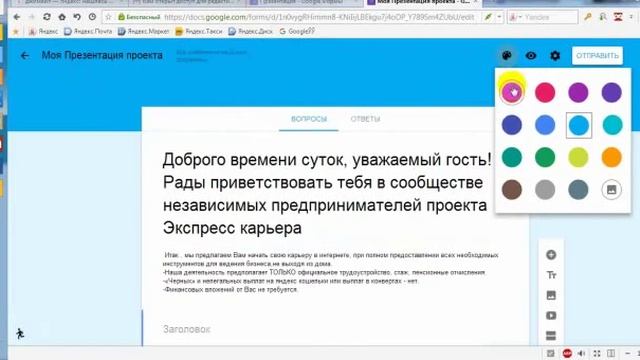Edit form title Моя Презентация проекта
Viewport: 640px width, 360px height.
(x=102, y=56)
